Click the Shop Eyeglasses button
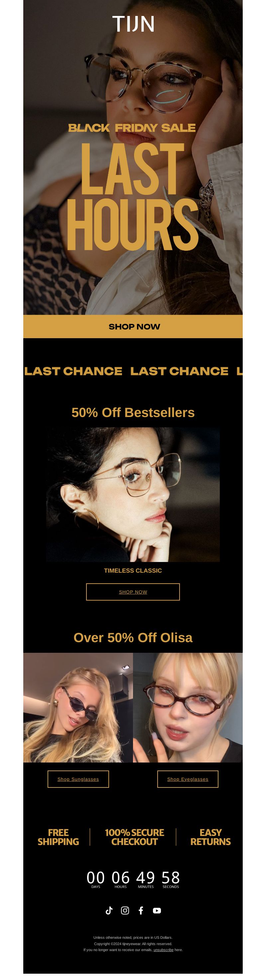Image resolution: width=266 pixels, height=980 pixels. click(188, 779)
